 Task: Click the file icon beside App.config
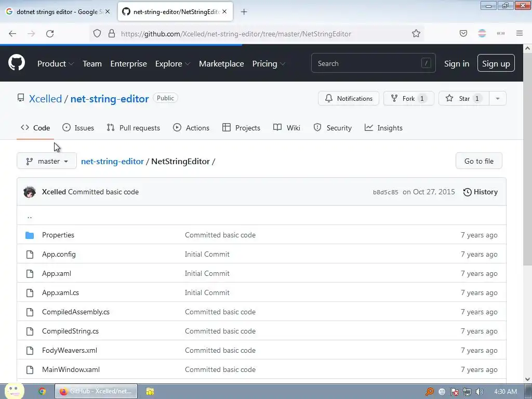[x=30, y=255]
